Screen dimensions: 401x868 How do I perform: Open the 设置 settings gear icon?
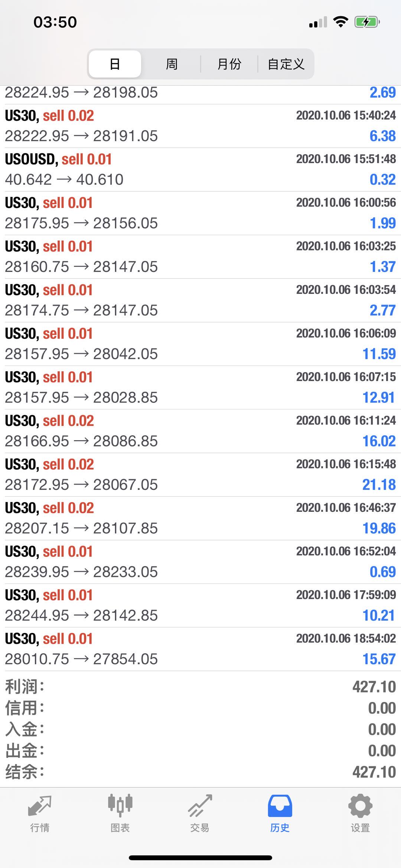[360, 807]
